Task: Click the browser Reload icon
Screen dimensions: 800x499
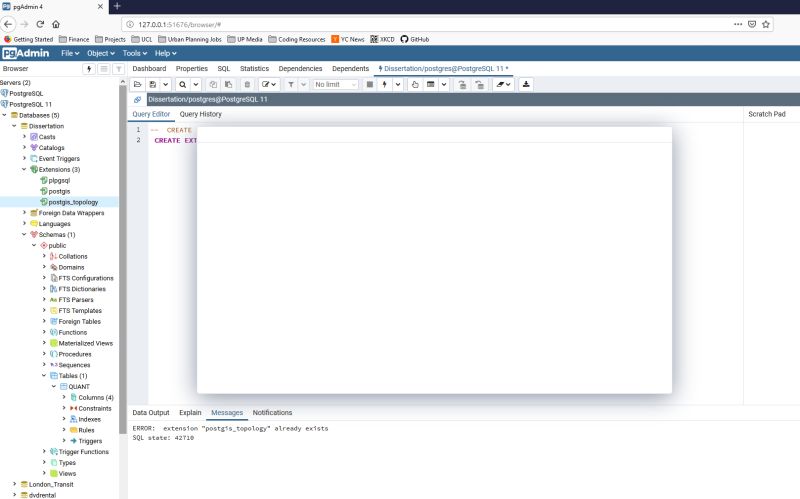Action: (40, 24)
